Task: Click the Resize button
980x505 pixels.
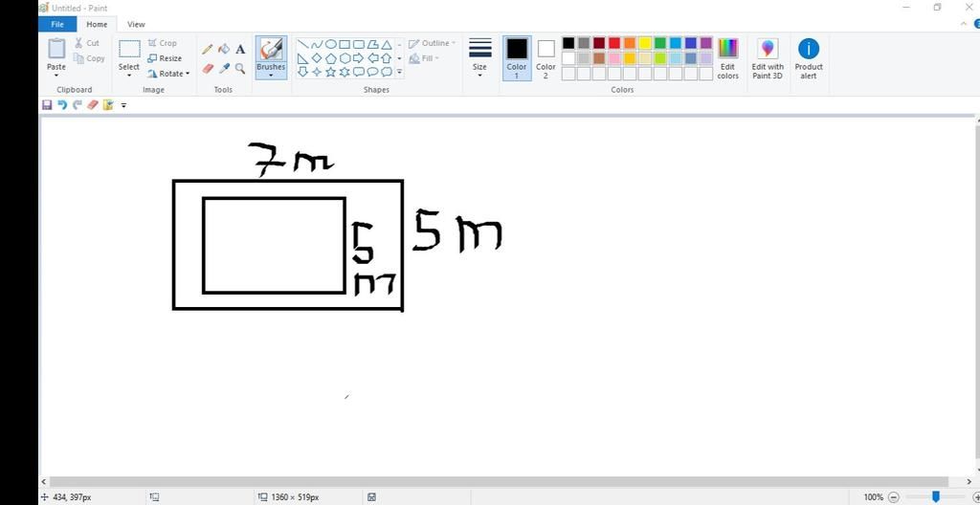Action: tap(166, 58)
